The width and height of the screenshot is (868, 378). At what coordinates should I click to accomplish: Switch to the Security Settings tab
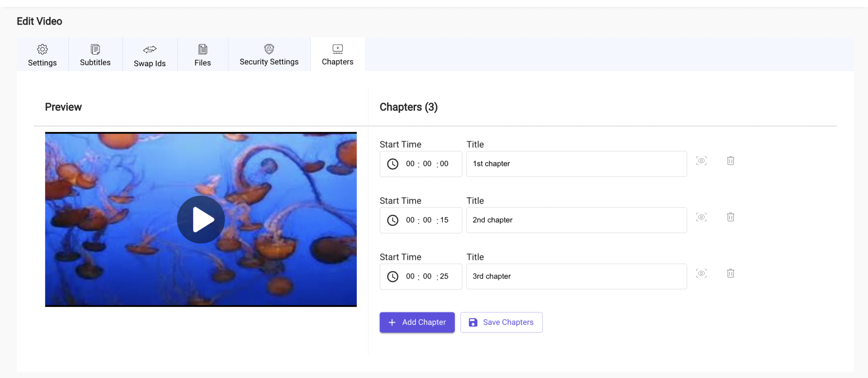click(x=269, y=55)
